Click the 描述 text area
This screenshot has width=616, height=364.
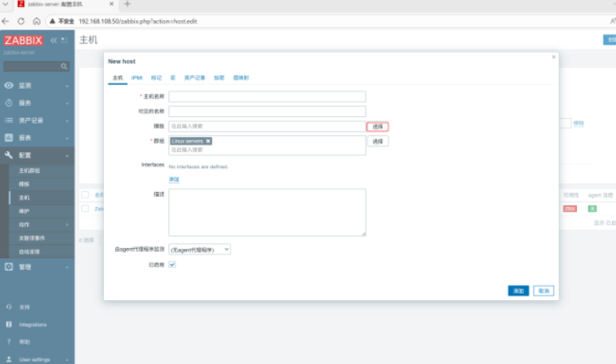pos(267,212)
